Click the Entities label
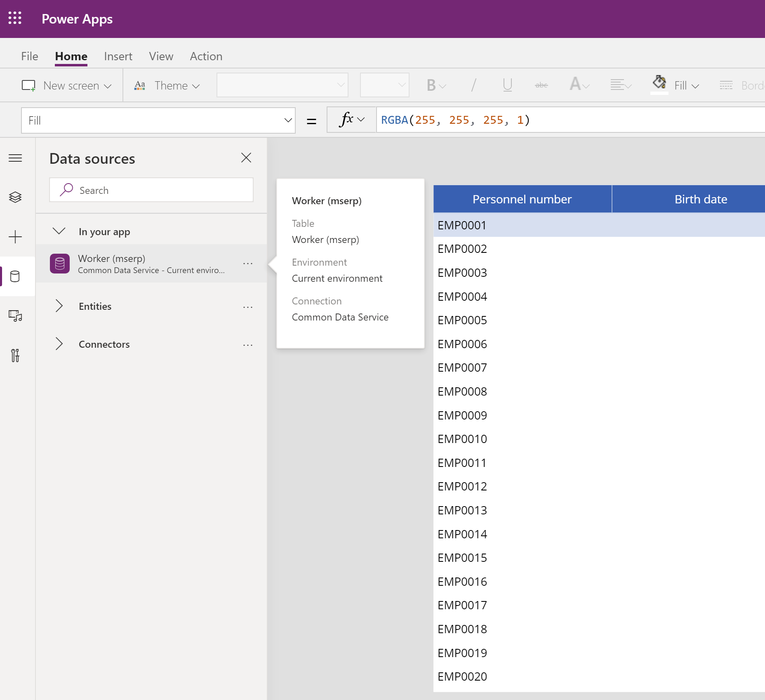The image size is (765, 700). [95, 306]
